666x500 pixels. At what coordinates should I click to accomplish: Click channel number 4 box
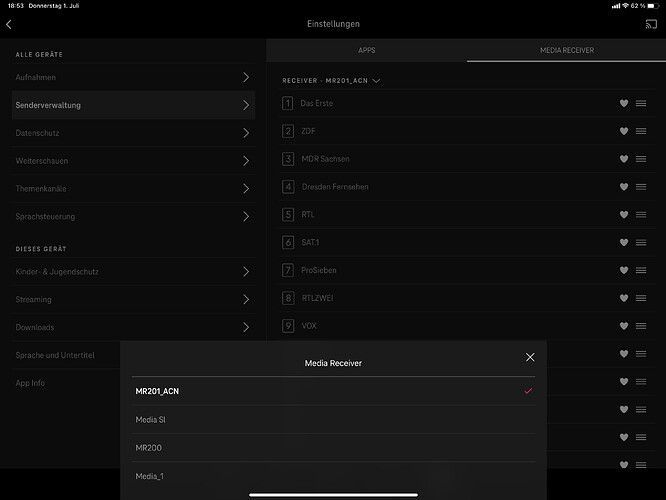[x=288, y=187]
